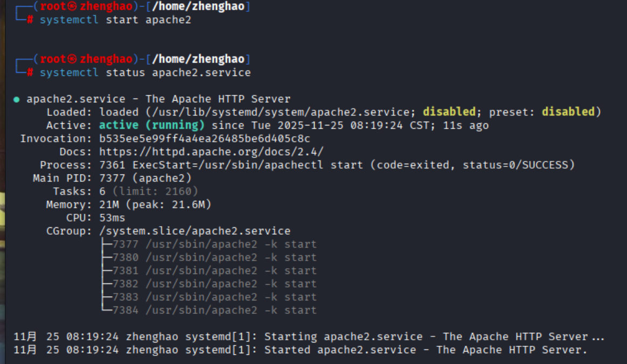
Task: Click the Kali skull icon in first prompt
Action: click(x=72, y=6)
